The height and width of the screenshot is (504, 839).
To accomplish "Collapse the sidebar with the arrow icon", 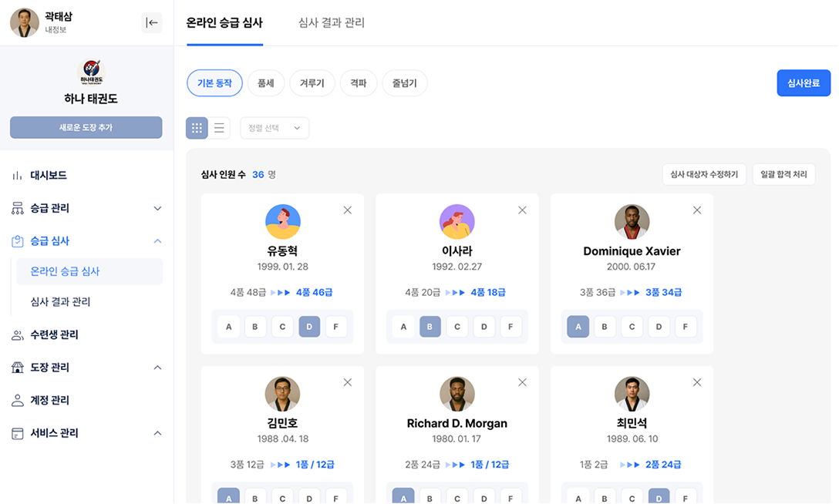I will click(152, 23).
